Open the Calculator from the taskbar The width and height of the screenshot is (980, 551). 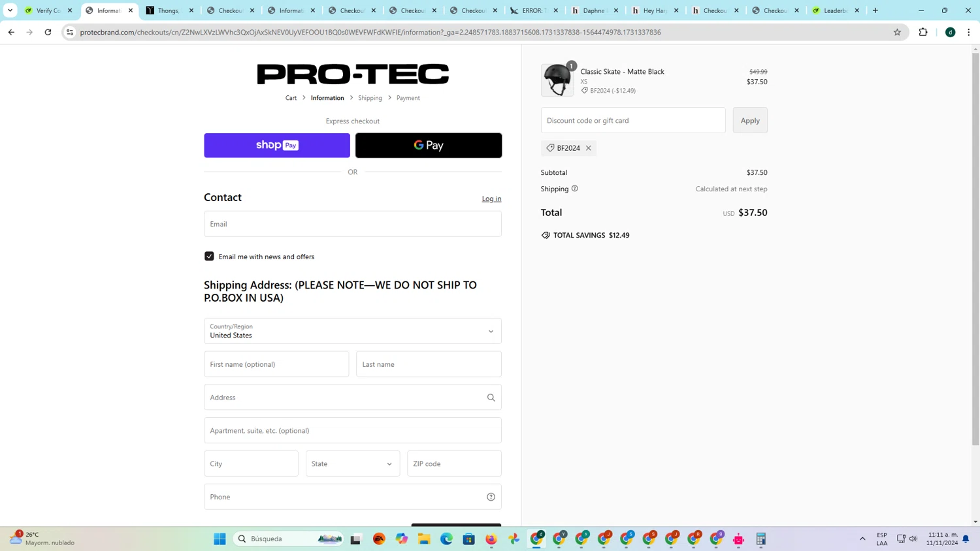point(760,539)
